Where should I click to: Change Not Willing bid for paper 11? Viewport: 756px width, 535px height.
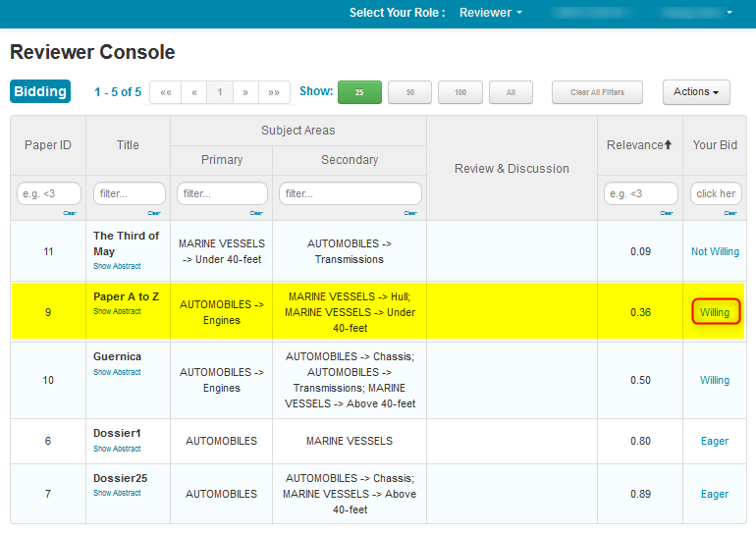pyautogui.click(x=715, y=251)
